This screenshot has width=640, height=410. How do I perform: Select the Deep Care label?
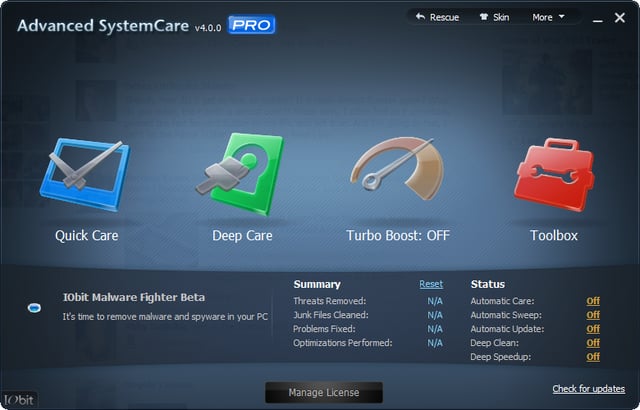(242, 235)
